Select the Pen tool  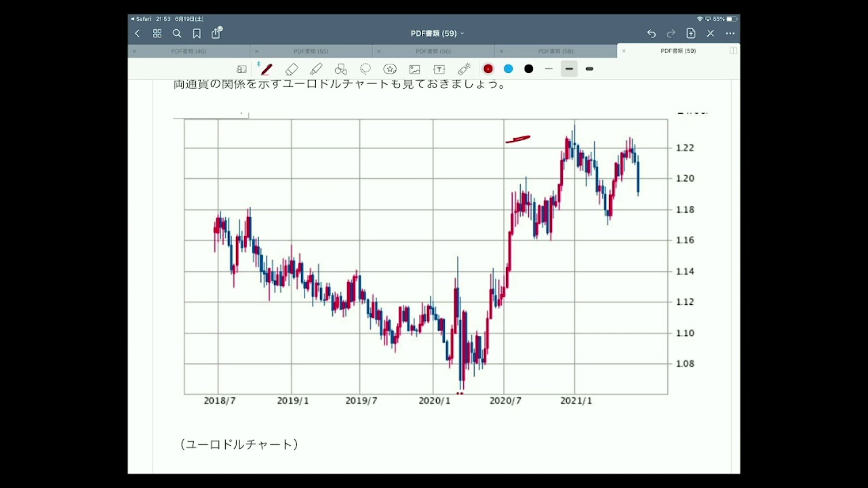pyautogui.click(x=267, y=69)
